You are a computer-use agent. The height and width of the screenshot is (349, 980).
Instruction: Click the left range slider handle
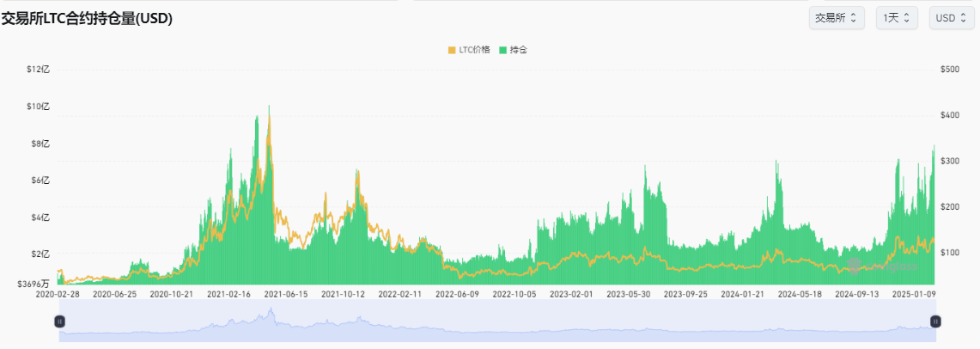tap(59, 321)
